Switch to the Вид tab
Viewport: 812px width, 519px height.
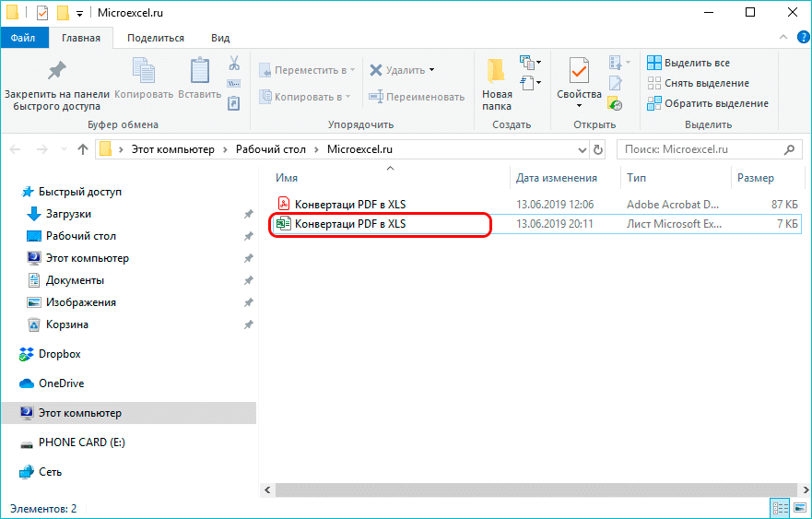[x=220, y=38]
